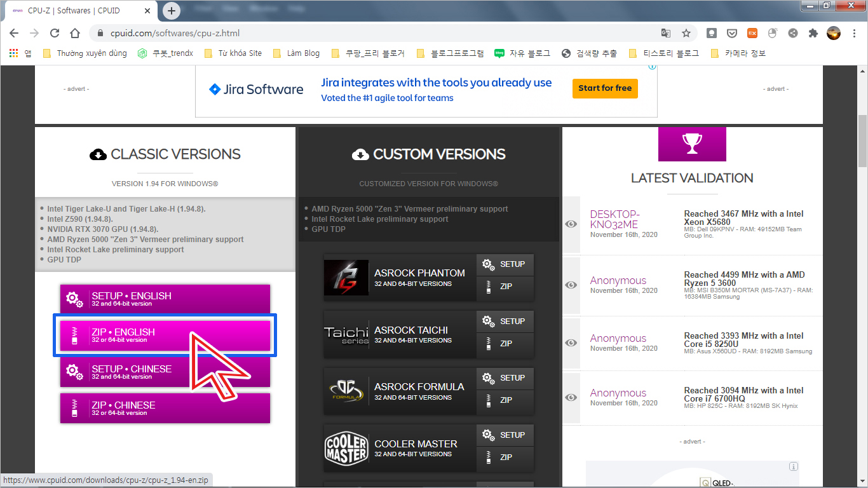View Core i7 6700HQ validation eye icon
The height and width of the screenshot is (488, 868).
pos(571,398)
